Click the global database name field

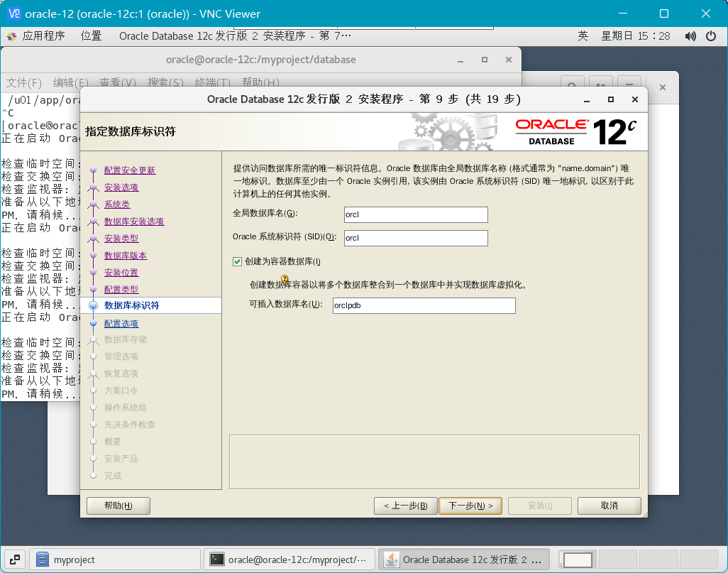(416, 214)
